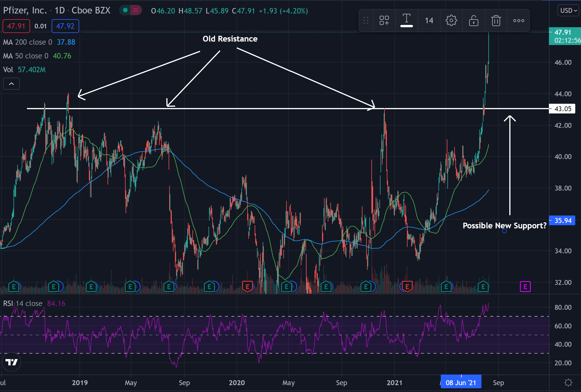Collapse the indicator legend with chevron

(11, 84)
